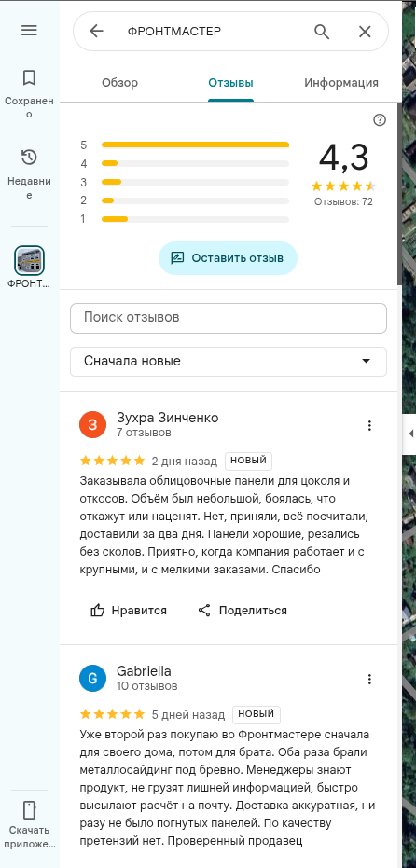The height and width of the screenshot is (868, 416).
Task: Click "10 отзывов" under Gabriella
Action: click(x=146, y=686)
